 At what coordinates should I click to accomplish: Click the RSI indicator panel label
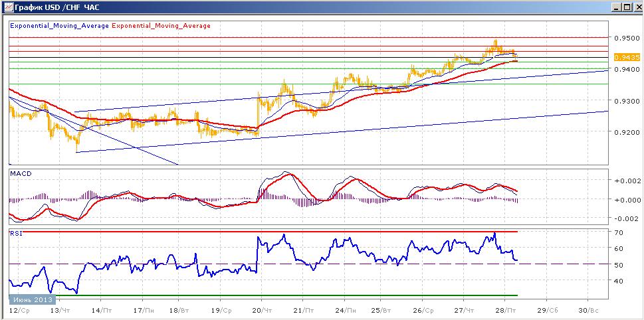[x=15, y=234]
